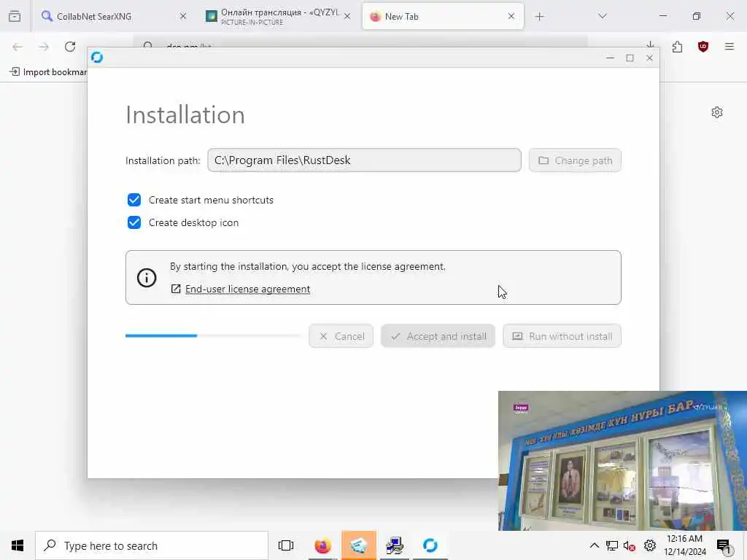Select the New Tab browser tab
The image size is (747, 560).
coord(443,16)
